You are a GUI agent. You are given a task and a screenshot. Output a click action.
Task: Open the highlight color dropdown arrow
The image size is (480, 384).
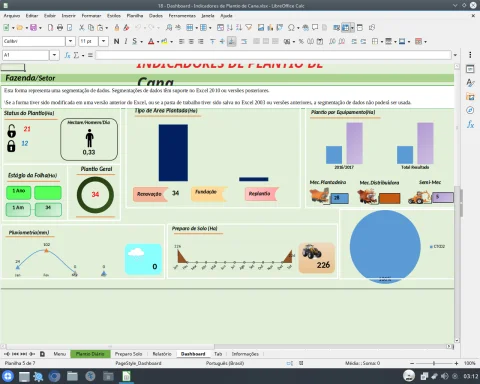tap(171, 42)
